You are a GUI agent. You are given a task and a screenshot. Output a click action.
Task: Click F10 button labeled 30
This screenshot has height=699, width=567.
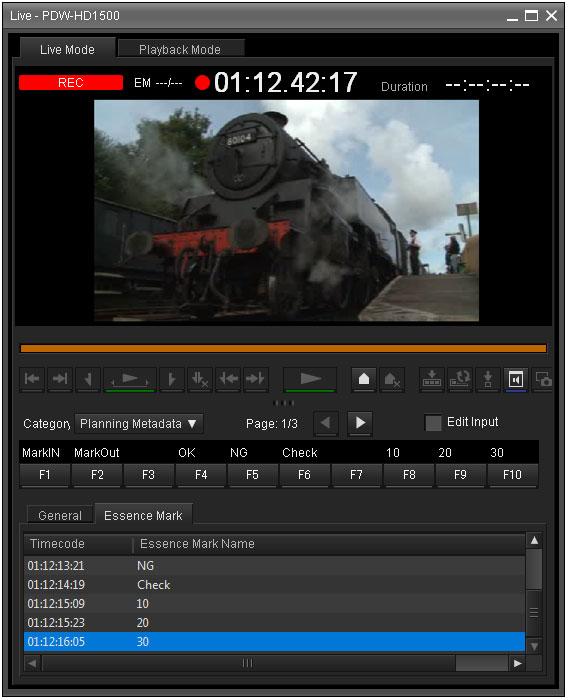(x=512, y=475)
